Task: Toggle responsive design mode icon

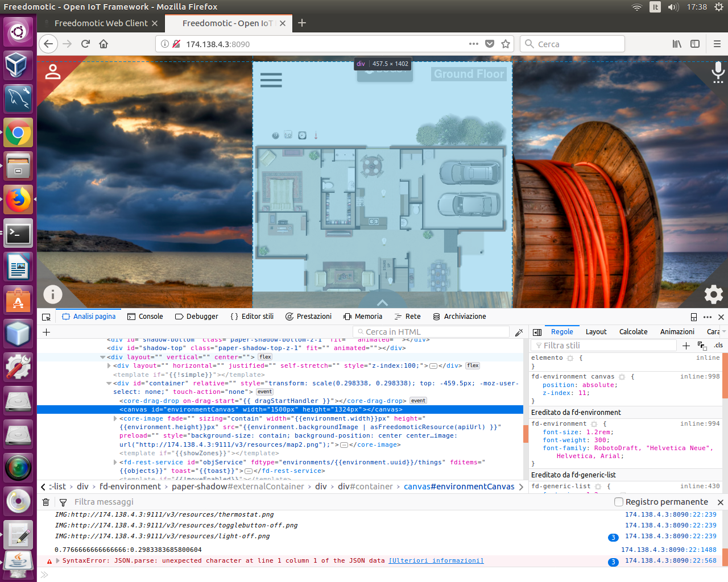Action: [x=694, y=317]
